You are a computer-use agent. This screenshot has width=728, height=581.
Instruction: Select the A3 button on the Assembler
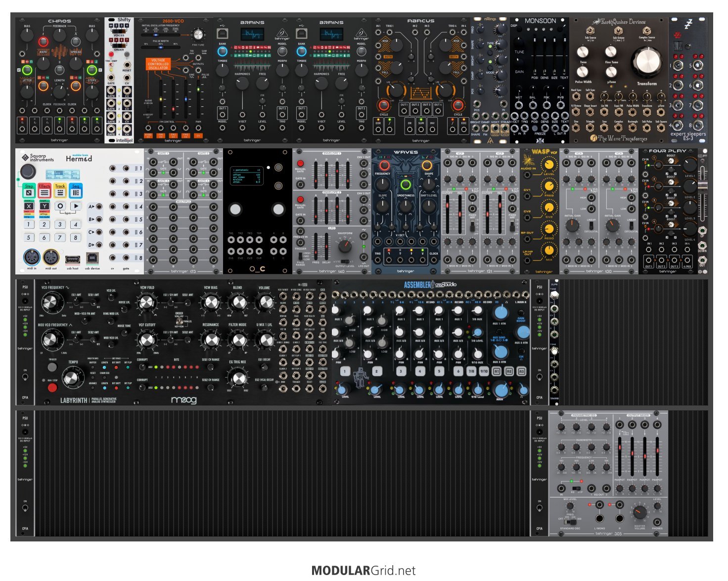521,371
